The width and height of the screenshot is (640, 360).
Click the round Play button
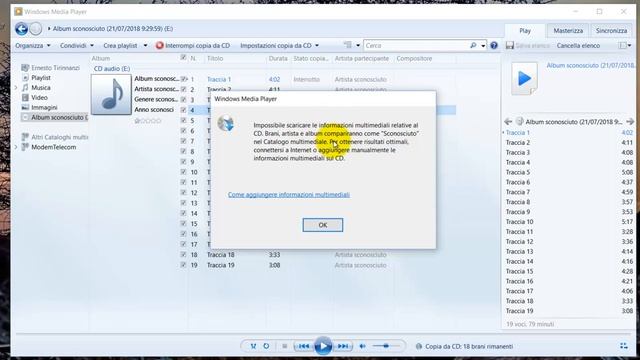(323, 346)
